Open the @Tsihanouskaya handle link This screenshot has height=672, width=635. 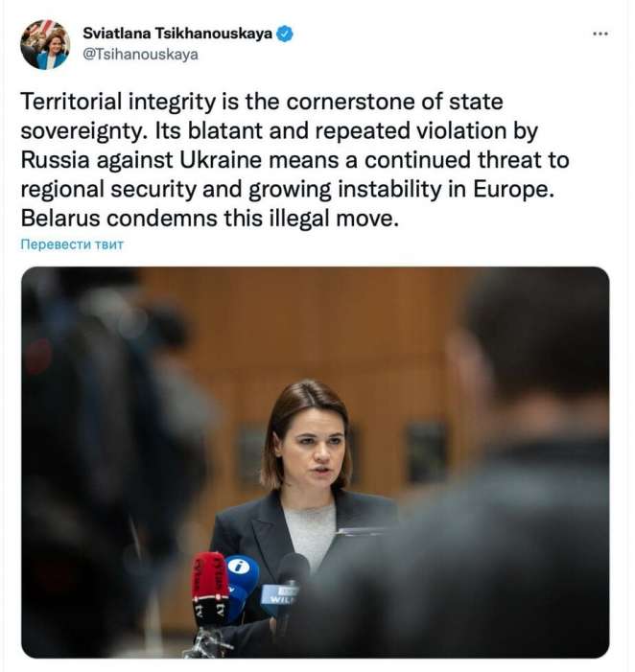[140, 55]
